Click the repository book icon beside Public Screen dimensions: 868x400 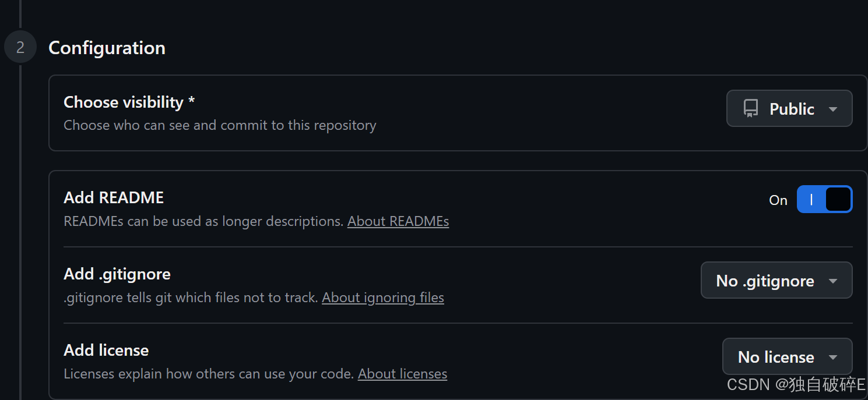tap(751, 109)
